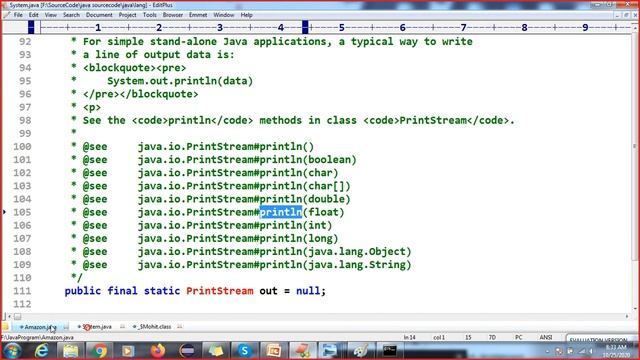
Task: Click the 'ANSI' encoding status entry
Action: pos(546,338)
